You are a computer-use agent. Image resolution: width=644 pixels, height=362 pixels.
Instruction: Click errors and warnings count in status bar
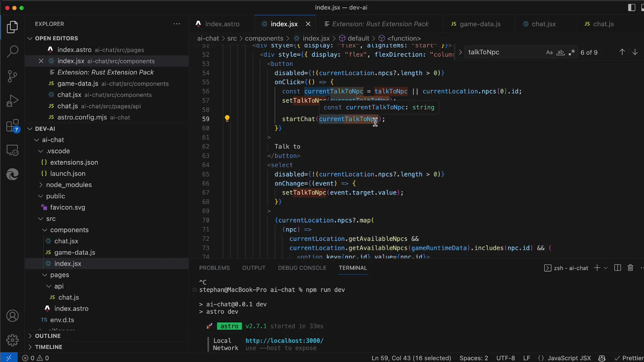36,358
